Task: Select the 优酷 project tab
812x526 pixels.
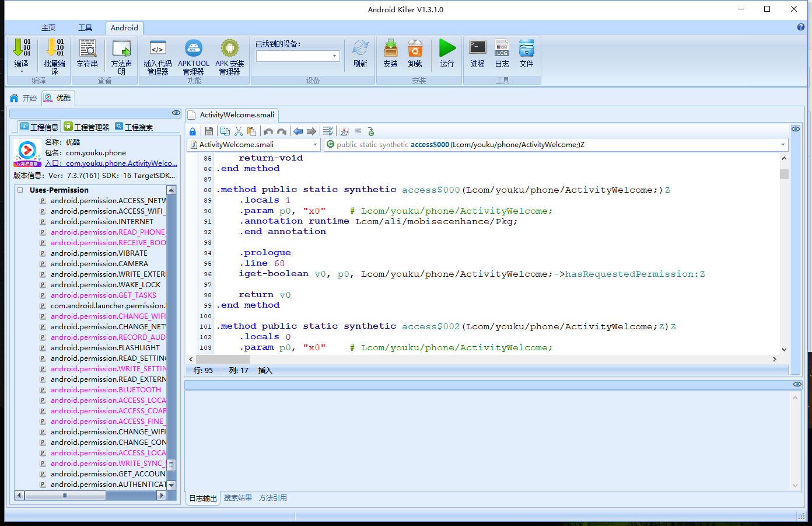Action: coord(58,98)
